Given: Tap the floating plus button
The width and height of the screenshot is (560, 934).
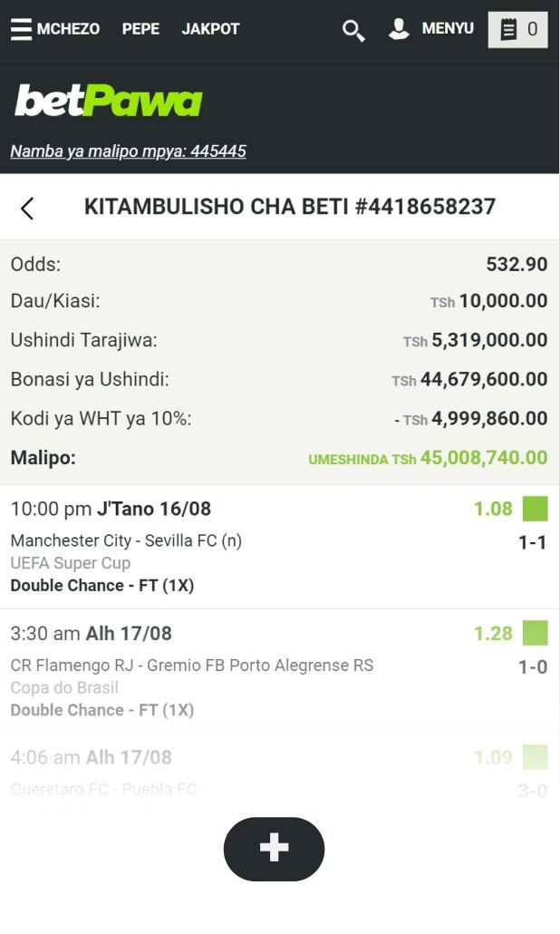Looking at the screenshot, I should point(274,849).
